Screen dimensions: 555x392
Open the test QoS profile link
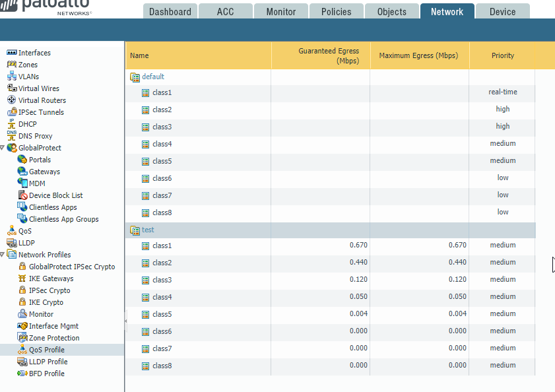(148, 230)
